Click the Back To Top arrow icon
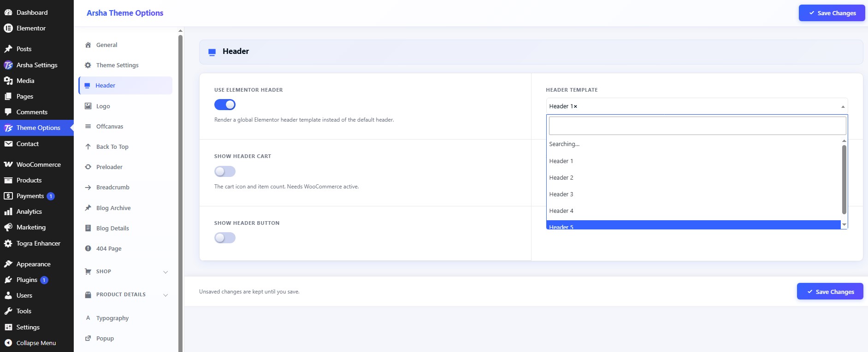The height and width of the screenshot is (352, 868). [x=88, y=147]
